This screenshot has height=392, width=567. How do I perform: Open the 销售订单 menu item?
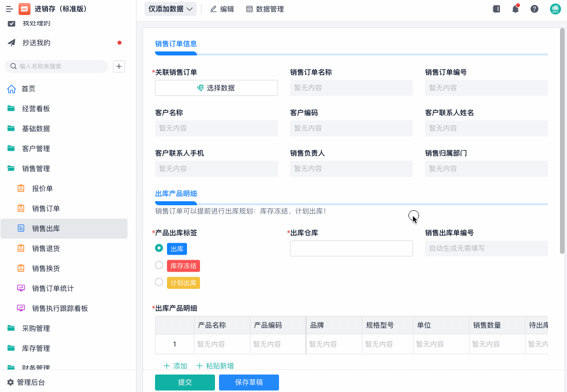[x=64, y=208]
